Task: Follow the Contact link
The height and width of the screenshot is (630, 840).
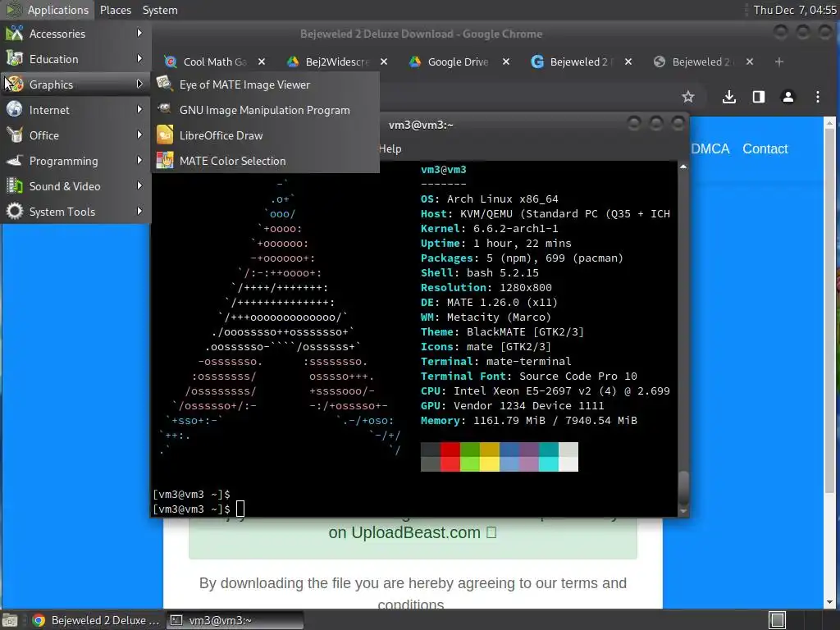Action: tap(765, 149)
